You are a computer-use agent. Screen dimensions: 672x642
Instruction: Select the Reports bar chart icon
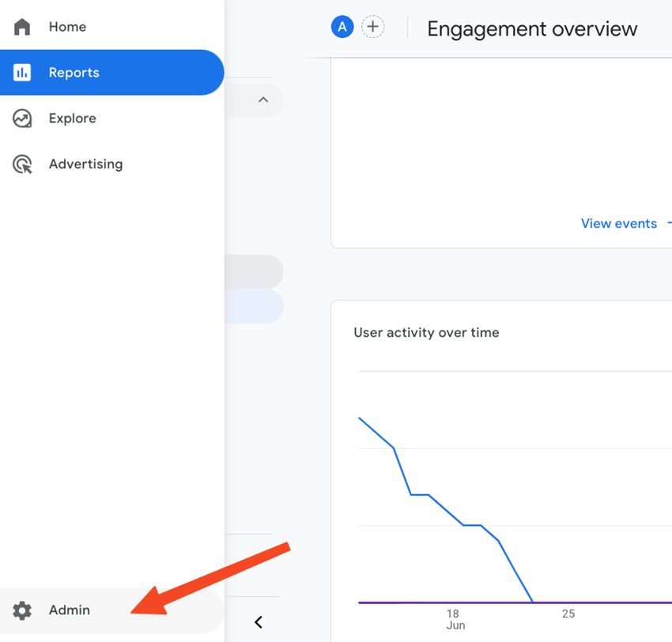coord(22,72)
